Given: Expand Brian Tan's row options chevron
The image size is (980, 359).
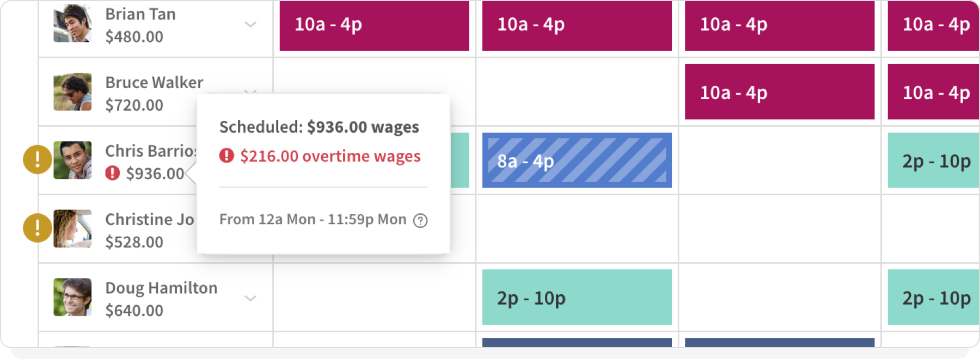Looking at the screenshot, I should (250, 25).
